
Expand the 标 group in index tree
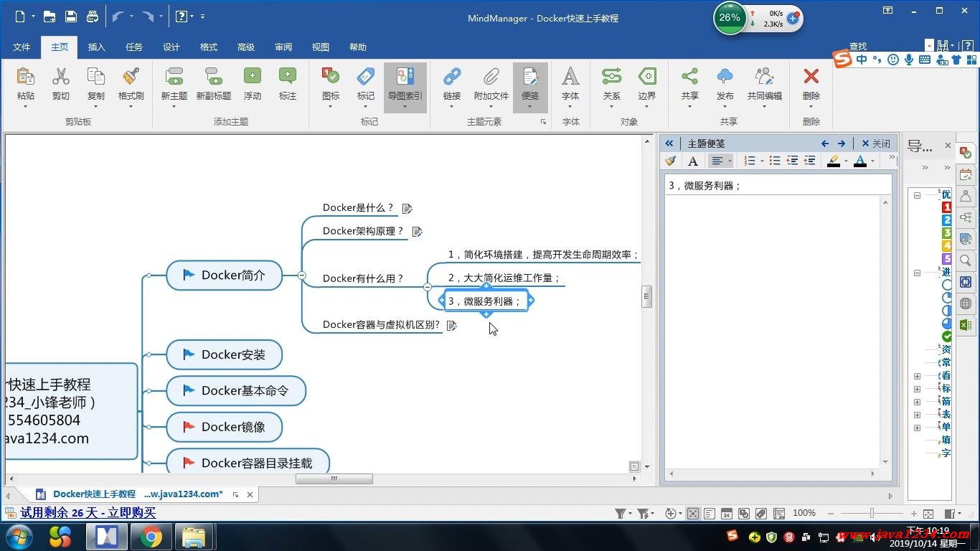pyautogui.click(x=917, y=389)
